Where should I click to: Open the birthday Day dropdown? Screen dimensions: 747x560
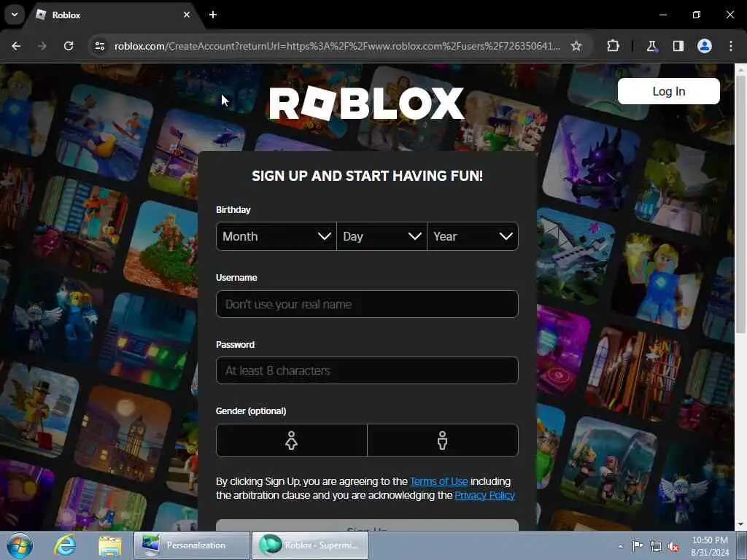point(382,236)
